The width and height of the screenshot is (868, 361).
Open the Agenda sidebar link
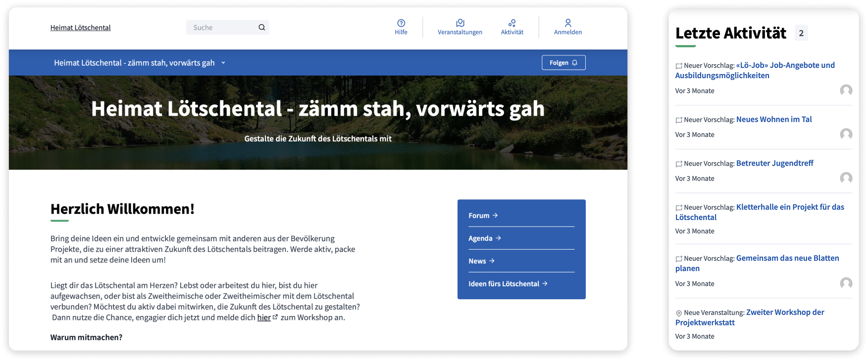point(485,238)
